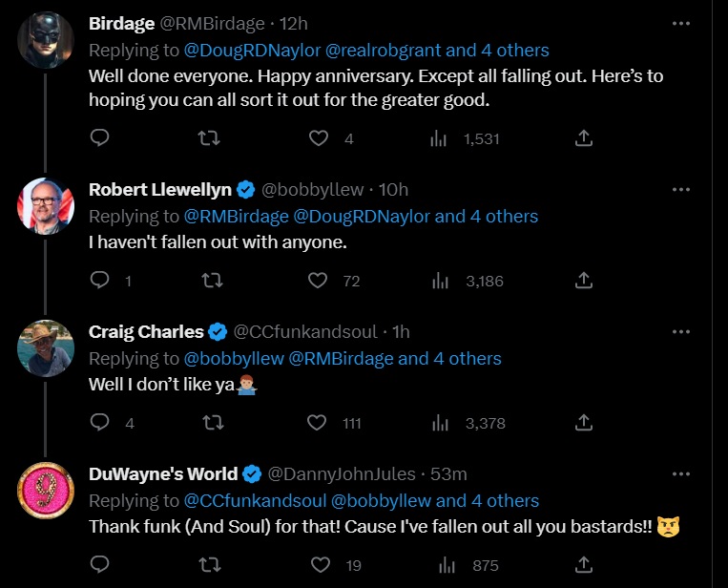
Task: Click Craig Charles's profile picture
Action: [x=46, y=346]
